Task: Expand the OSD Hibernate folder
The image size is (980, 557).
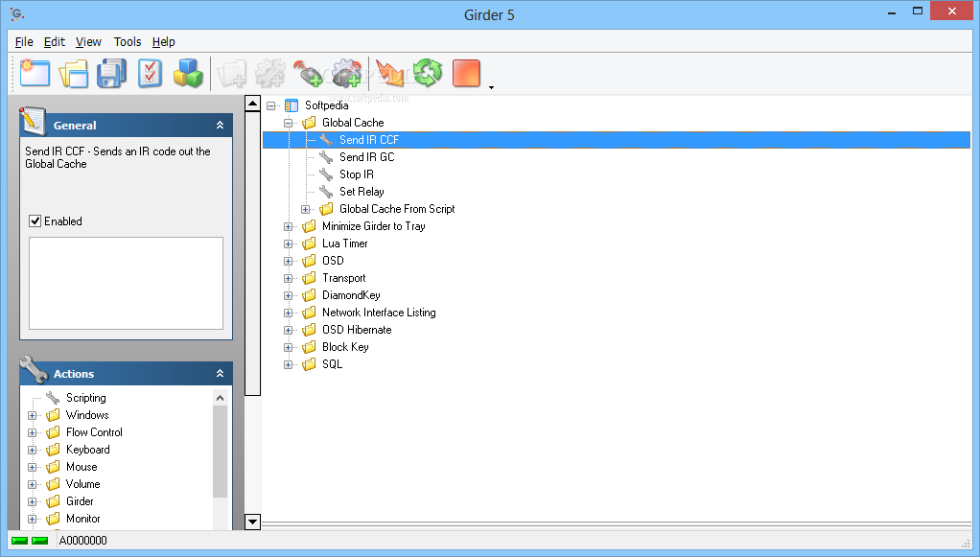Action: coord(288,330)
